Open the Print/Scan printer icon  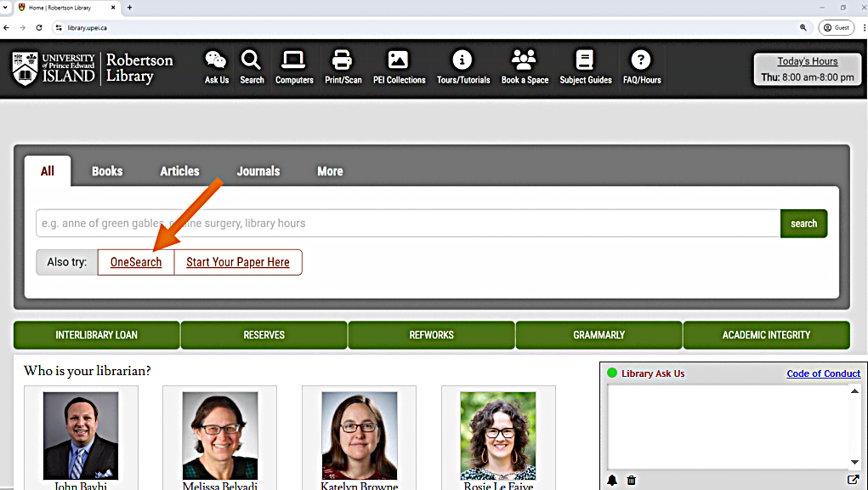(342, 60)
